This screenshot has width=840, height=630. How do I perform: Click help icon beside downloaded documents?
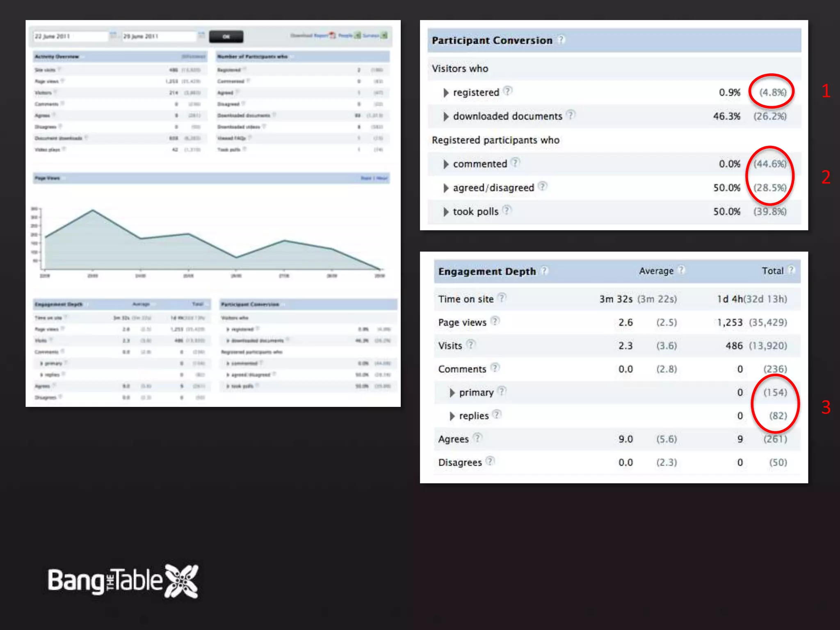pyautogui.click(x=571, y=115)
